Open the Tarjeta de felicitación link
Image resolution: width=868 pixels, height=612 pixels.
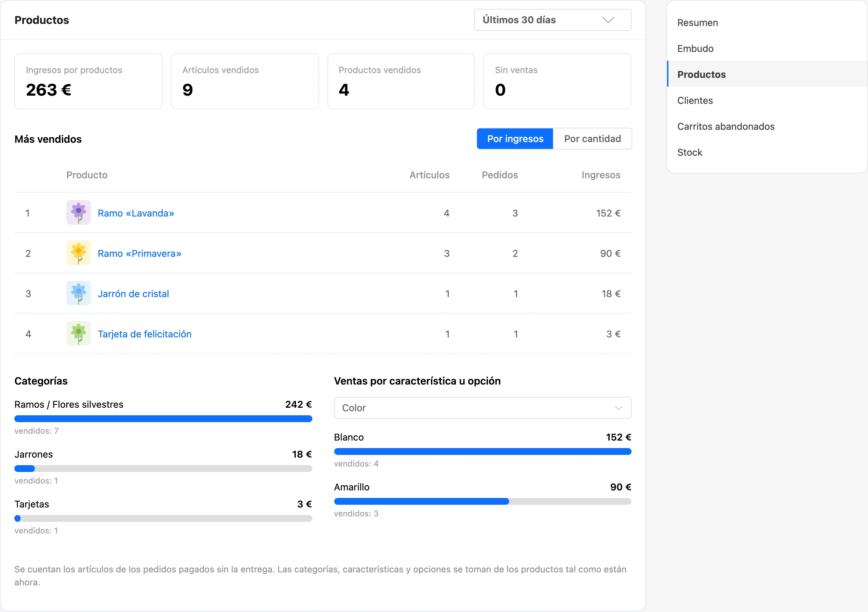coord(145,334)
